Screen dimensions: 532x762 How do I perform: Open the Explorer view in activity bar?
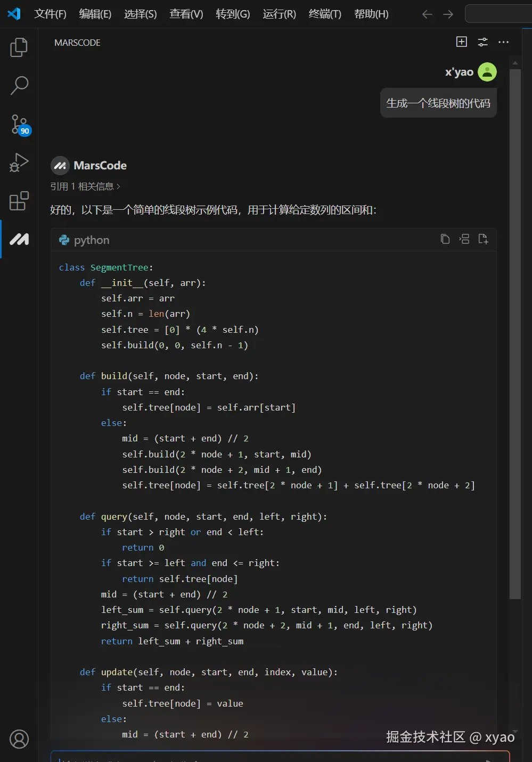click(x=19, y=47)
